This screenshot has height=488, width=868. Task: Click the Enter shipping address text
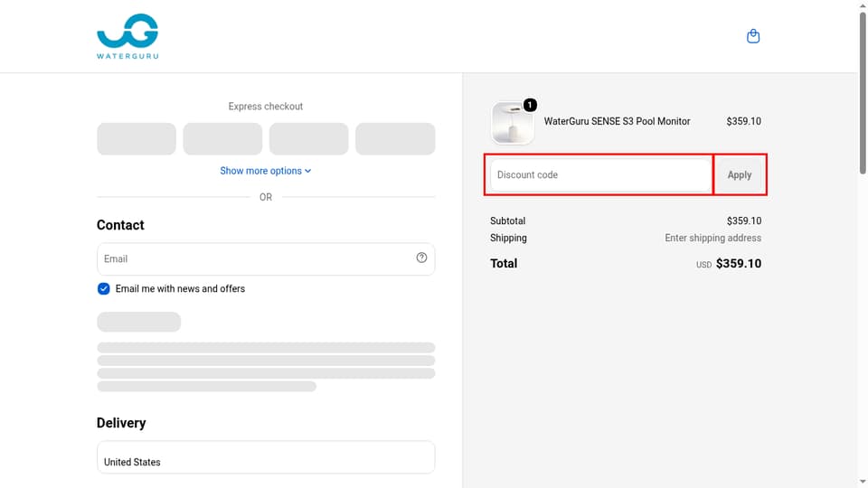pyautogui.click(x=713, y=238)
